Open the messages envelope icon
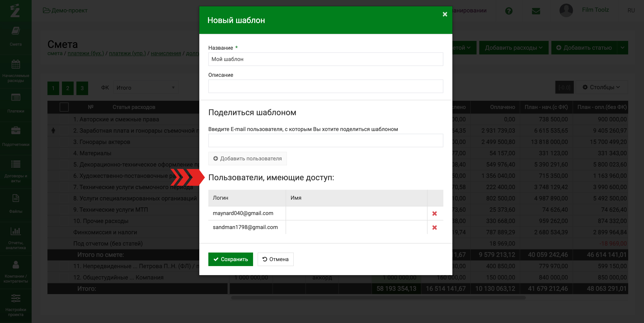The height and width of the screenshot is (323, 644). (536, 11)
